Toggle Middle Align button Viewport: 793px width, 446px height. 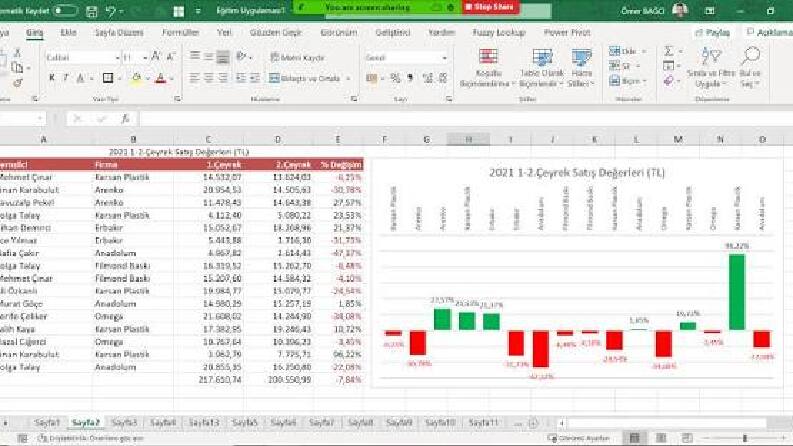(x=209, y=57)
